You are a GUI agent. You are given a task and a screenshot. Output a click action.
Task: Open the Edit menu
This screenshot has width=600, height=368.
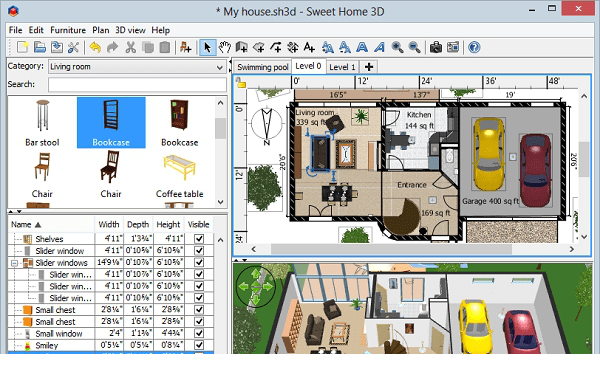point(36,30)
